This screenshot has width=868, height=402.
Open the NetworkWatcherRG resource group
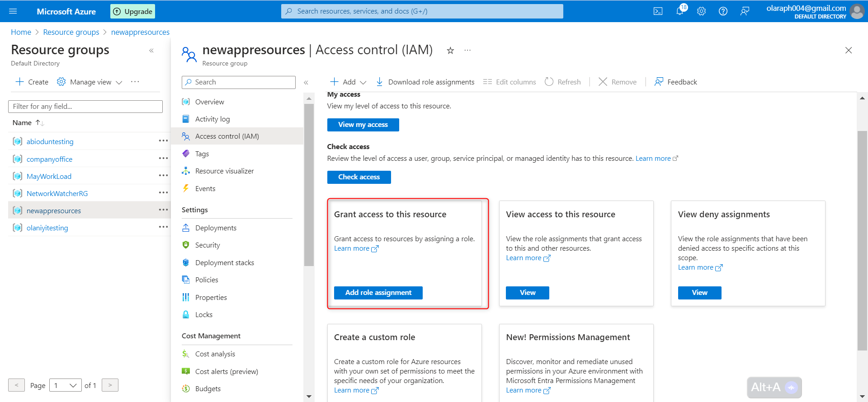coord(57,193)
